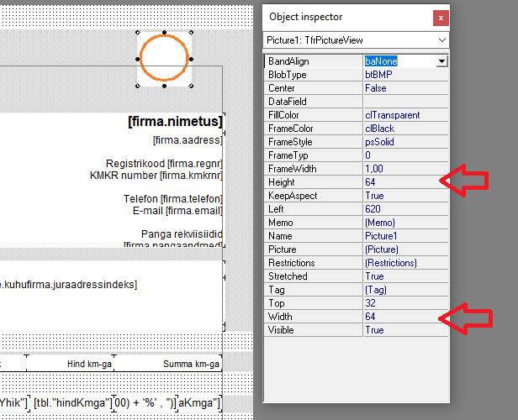Select the Hind km-ga column header
Screen dimensions: 518x420
click(89, 364)
